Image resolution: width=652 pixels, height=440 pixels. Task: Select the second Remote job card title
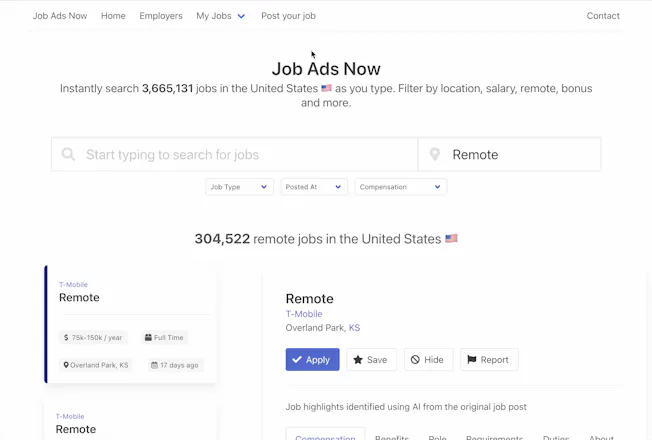[x=76, y=429]
